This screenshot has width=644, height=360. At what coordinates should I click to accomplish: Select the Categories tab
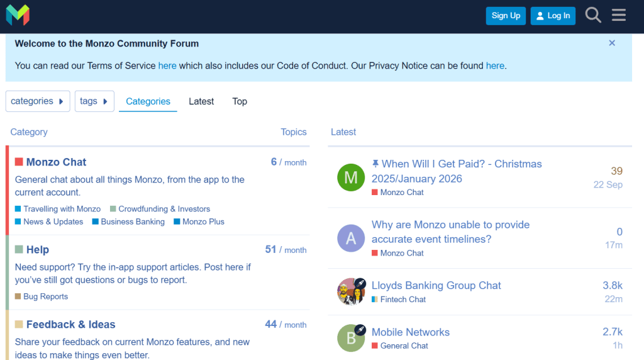[148, 101]
